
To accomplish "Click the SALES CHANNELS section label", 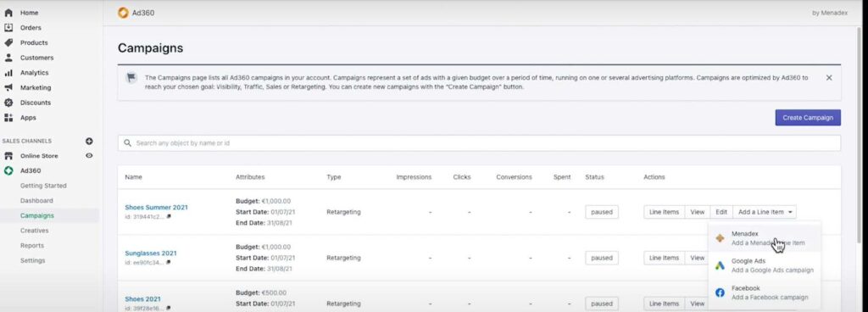I will 26,141.
